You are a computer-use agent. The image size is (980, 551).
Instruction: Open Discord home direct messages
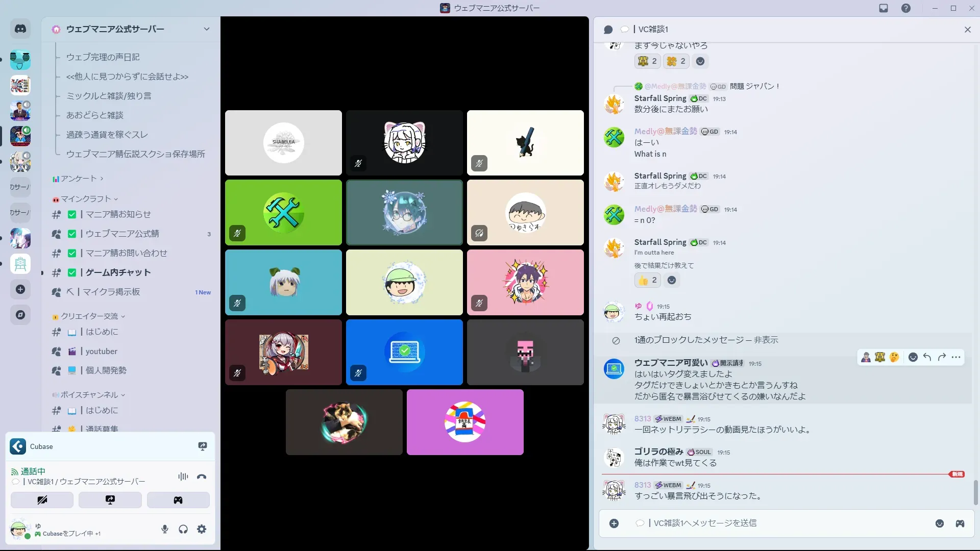point(20,29)
